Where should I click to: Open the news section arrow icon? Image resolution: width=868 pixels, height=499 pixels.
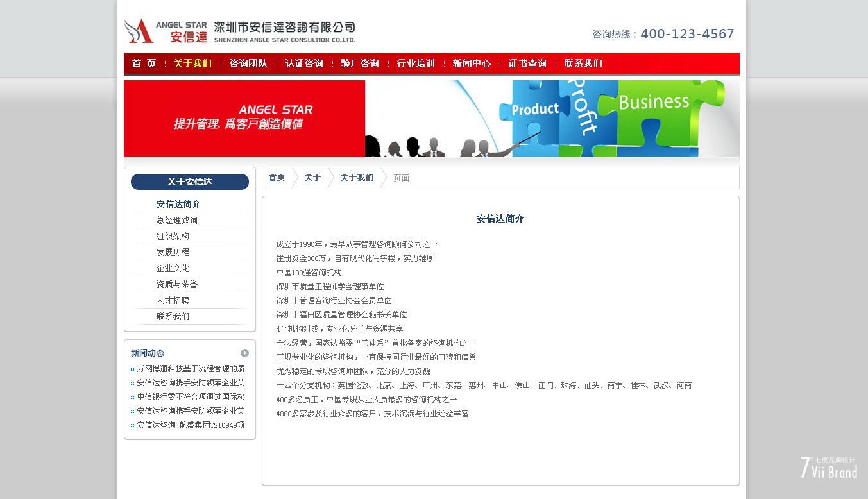(244, 353)
